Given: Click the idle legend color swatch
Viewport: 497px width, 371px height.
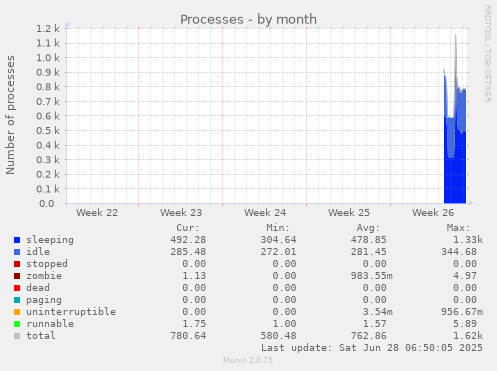Looking at the screenshot, I should pos(17,252).
